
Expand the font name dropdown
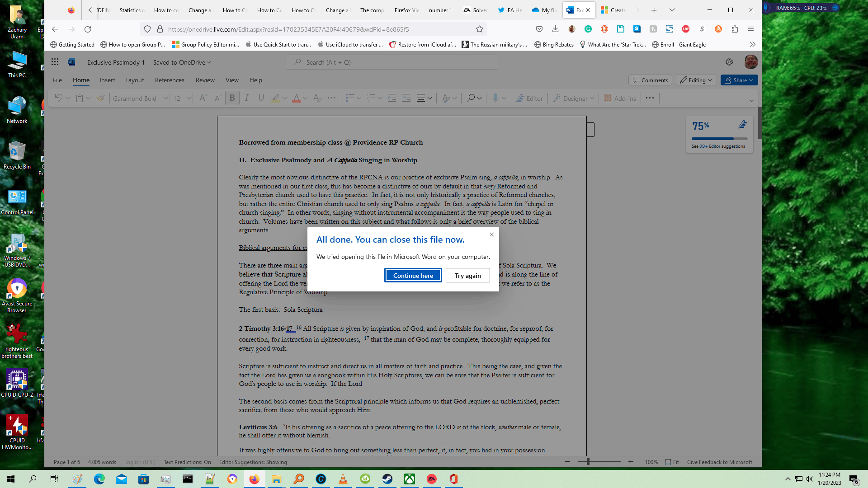165,98
